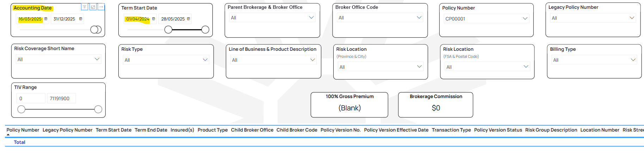Select the Brokerage Commission card
Viewport: 644px width, 164px height.
point(435,105)
